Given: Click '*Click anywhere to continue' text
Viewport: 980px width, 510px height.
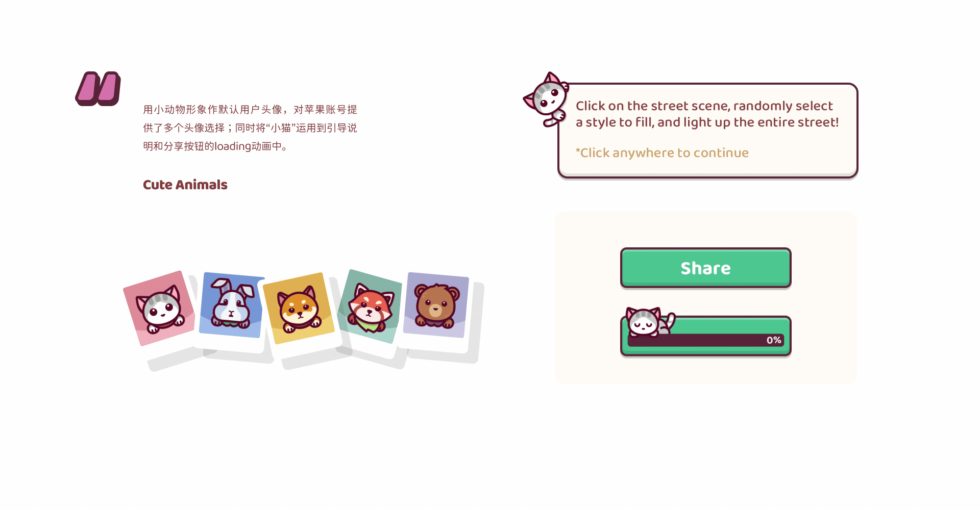Looking at the screenshot, I should click(662, 152).
